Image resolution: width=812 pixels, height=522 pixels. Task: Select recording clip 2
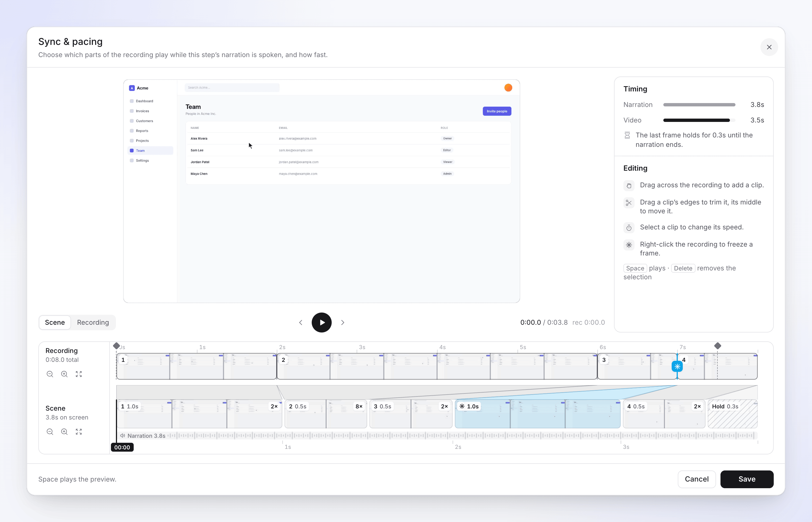[437, 366]
